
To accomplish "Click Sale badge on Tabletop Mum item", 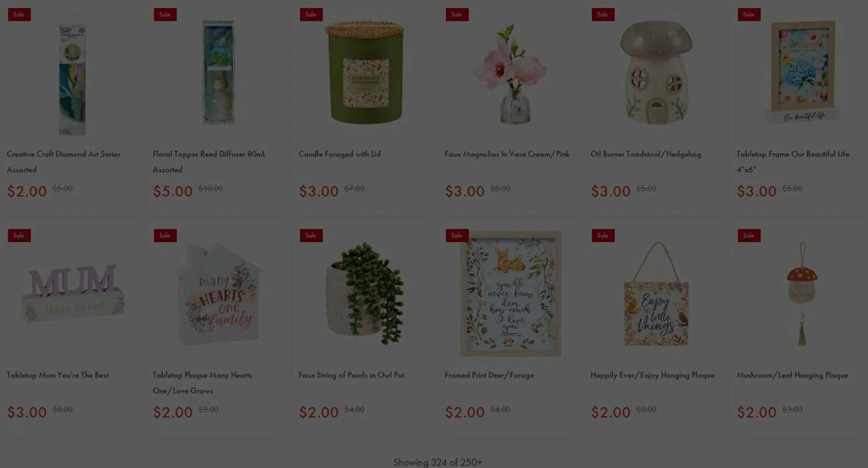I will (19, 236).
